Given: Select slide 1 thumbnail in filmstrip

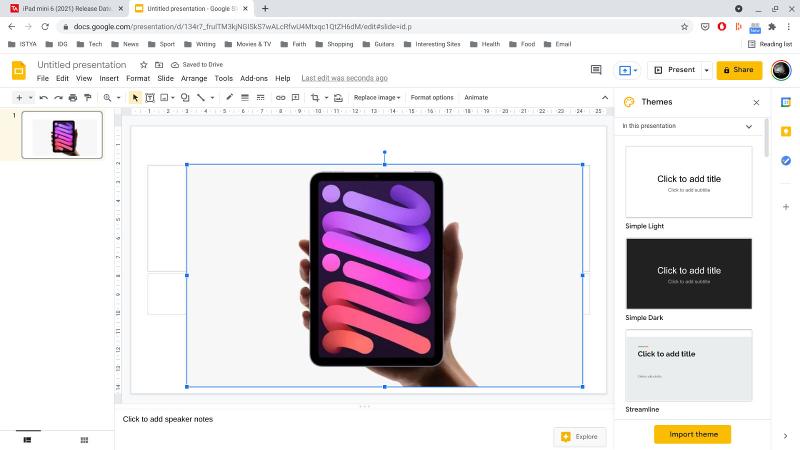Looking at the screenshot, I should pyautogui.click(x=62, y=135).
